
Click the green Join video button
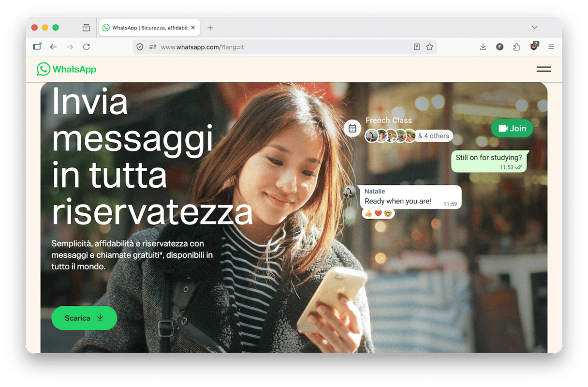point(512,128)
